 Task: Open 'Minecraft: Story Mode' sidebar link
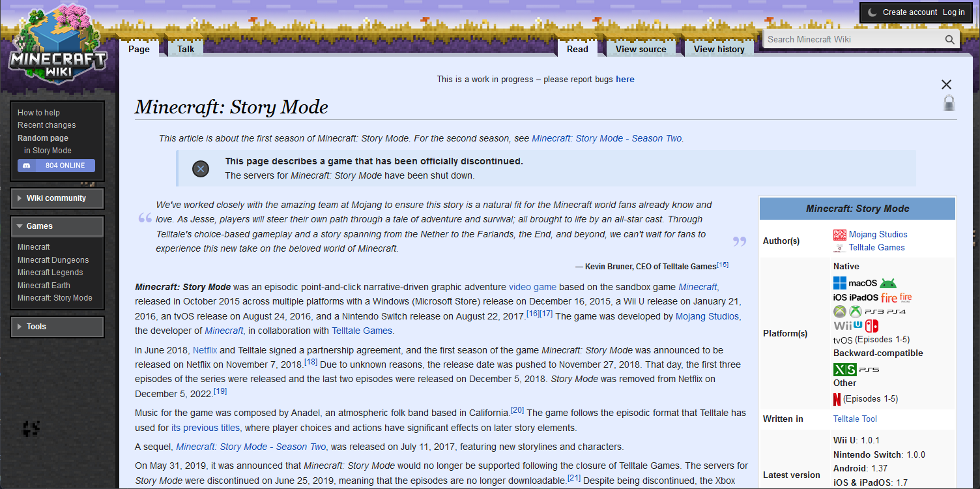click(x=55, y=298)
